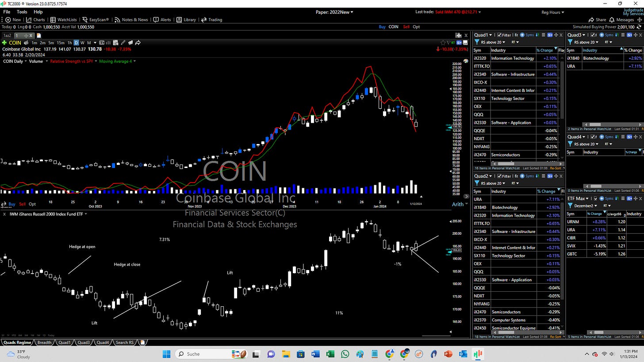Open the Quad1 watchlist dropdown

(483, 35)
